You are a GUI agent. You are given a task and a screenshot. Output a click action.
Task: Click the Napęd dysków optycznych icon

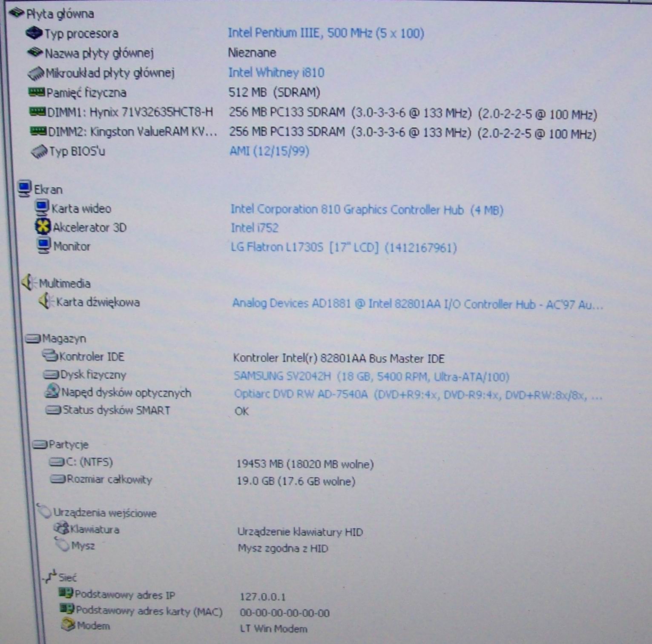[x=52, y=391]
